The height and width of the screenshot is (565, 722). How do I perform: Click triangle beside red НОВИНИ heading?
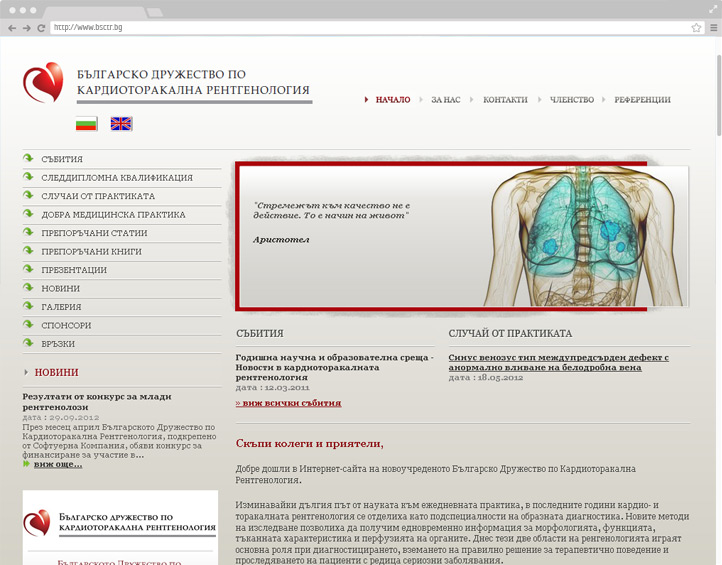pyautogui.click(x=26, y=372)
